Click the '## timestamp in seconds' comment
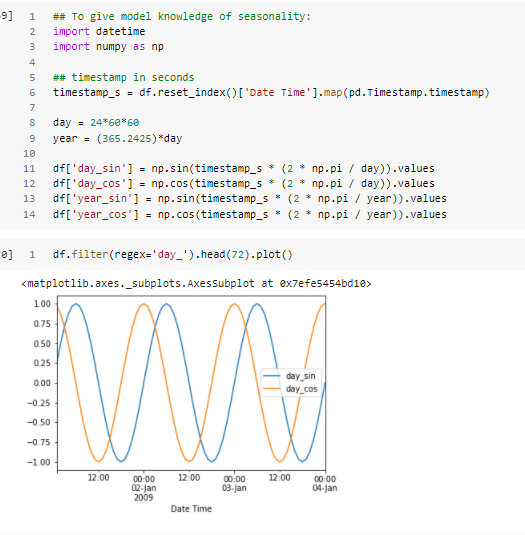Viewport: 525px width, 535px height. point(123,77)
